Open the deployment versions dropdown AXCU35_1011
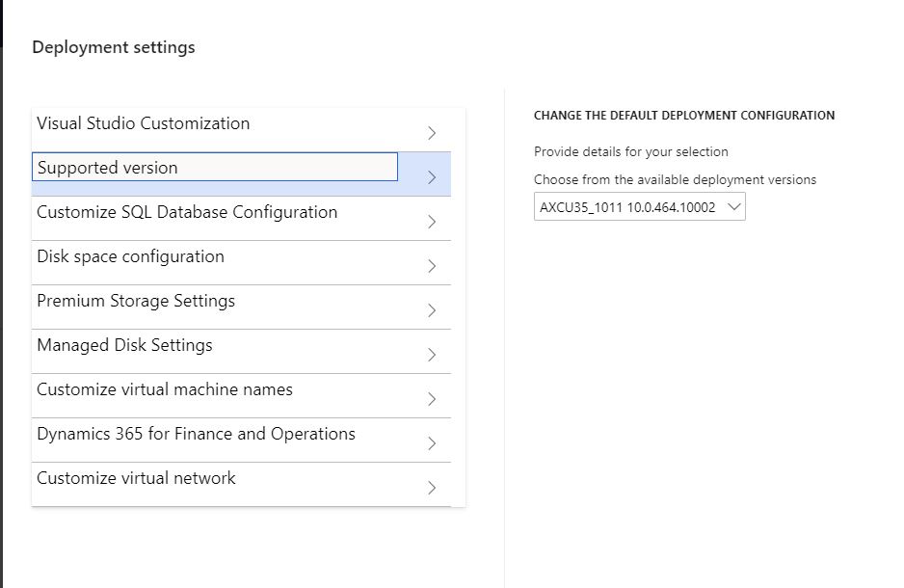Screen dimensions: 904x588 pos(627,207)
